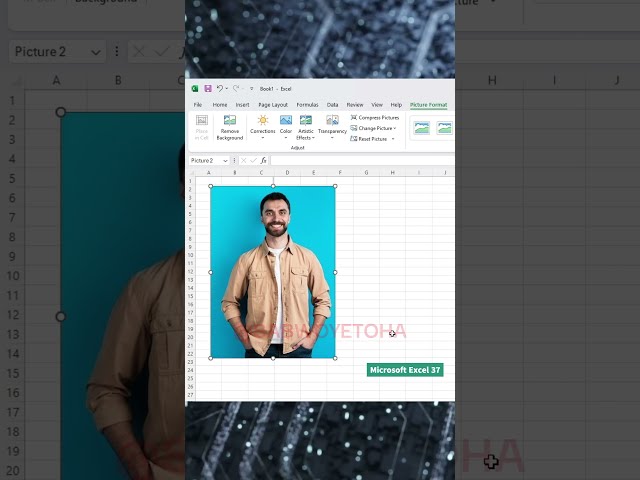Click the Select All corner triangle

(191, 173)
